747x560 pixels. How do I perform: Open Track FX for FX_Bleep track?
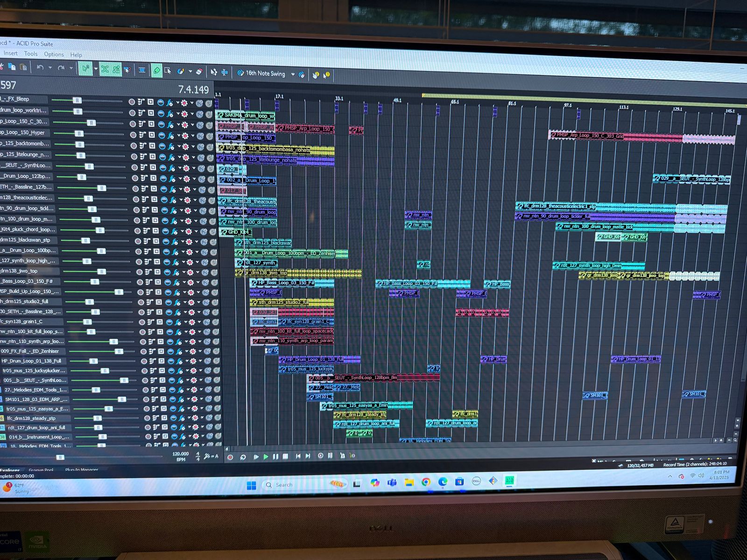click(x=169, y=102)
